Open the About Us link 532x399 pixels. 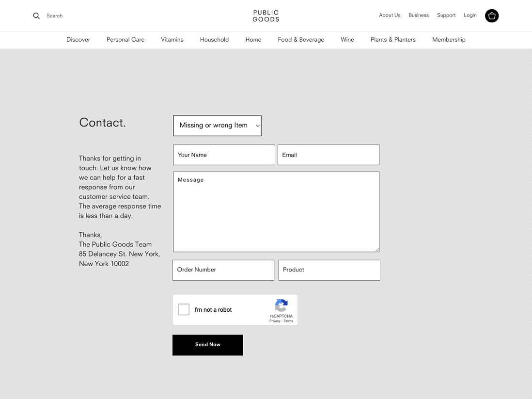[x=390, y=15]
